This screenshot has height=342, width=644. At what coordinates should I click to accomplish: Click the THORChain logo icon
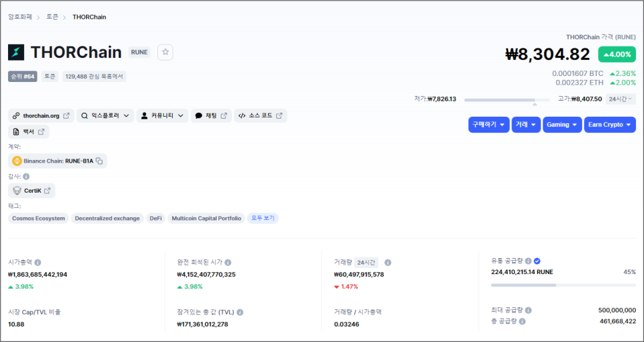(x=16, y=53)
